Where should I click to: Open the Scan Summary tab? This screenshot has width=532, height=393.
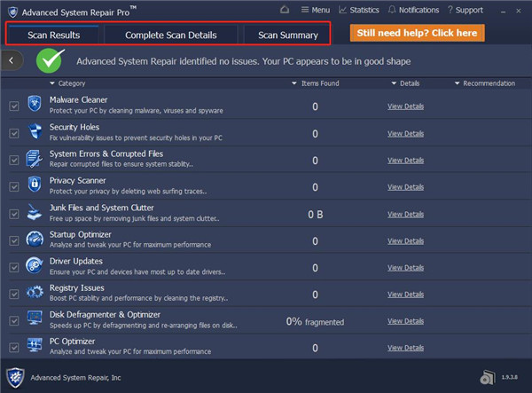point(287,35)
